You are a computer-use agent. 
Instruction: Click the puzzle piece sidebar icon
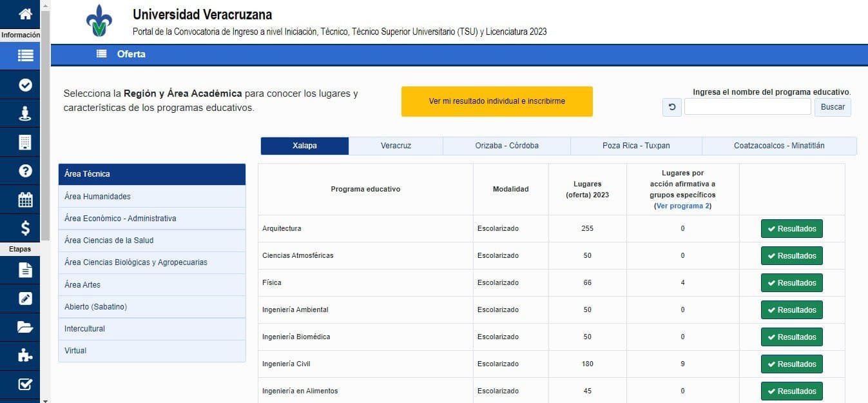pos(25,355)
